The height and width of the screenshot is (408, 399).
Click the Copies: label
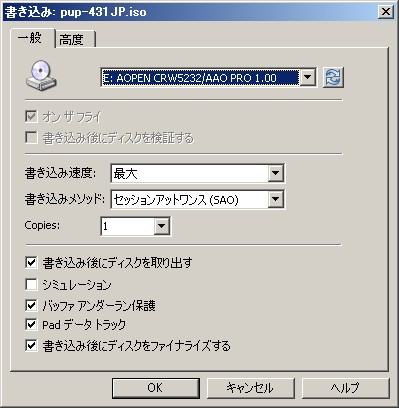[42, 225]
